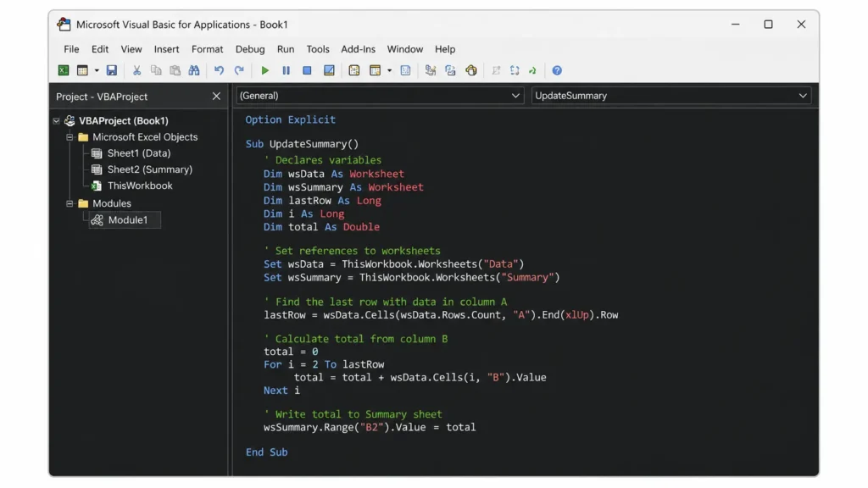Click the toolbar icon right of Object Browser
The width and height of the screenshot is (868, 488).
pos(431,70)
